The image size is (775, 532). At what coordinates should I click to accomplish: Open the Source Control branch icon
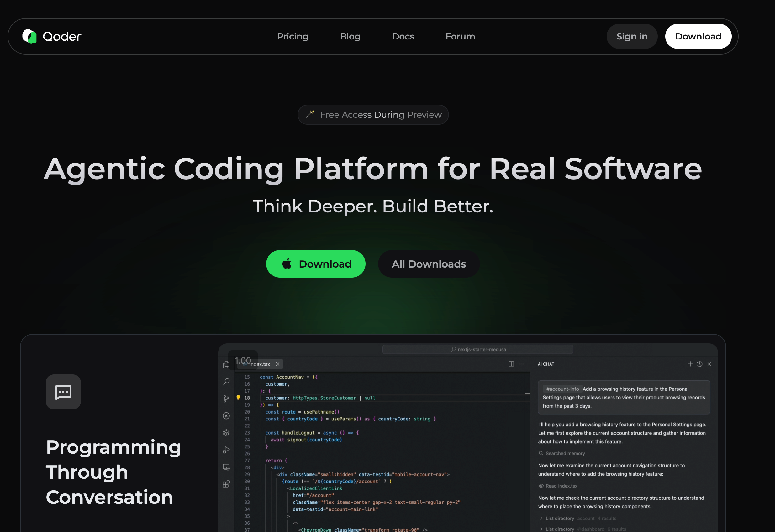pos(226,399)
